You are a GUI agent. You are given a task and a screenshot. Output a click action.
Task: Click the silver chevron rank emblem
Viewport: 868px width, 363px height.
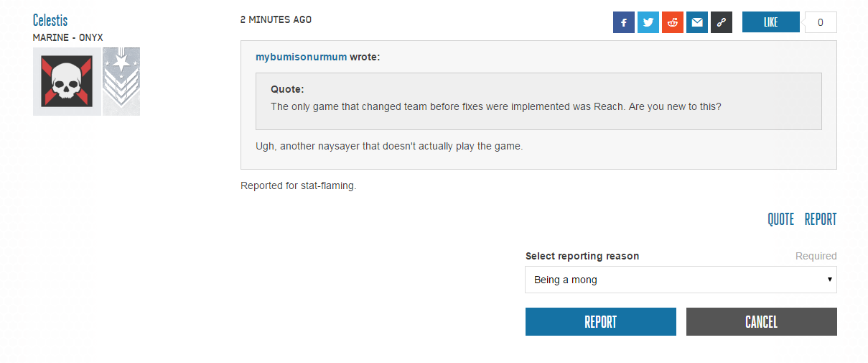121,81
